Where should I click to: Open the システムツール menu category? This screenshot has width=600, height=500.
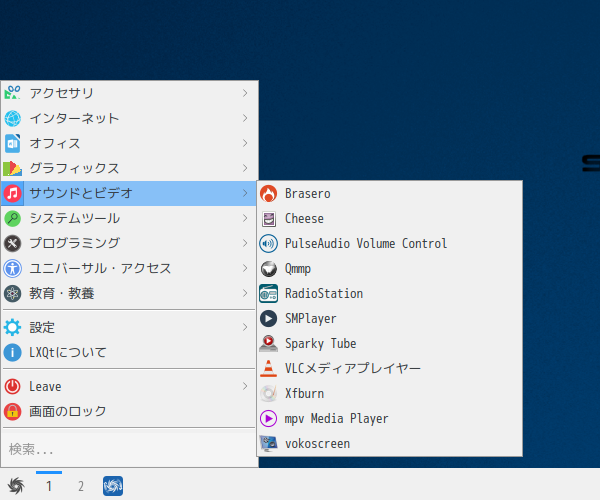[129, 218]
